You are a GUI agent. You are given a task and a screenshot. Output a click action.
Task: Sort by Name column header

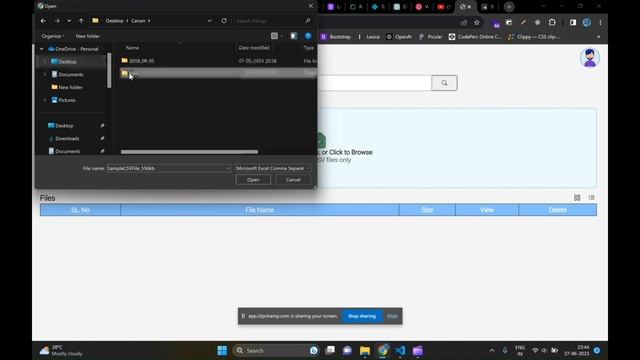pyautogui.click(x=132, y=48)
